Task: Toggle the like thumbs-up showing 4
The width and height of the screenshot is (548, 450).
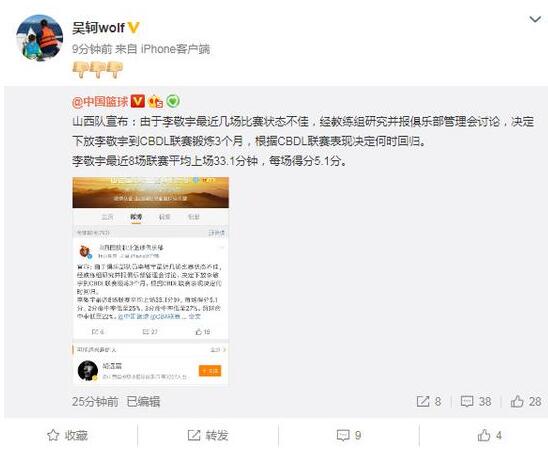Action: [x=490, y=435]
